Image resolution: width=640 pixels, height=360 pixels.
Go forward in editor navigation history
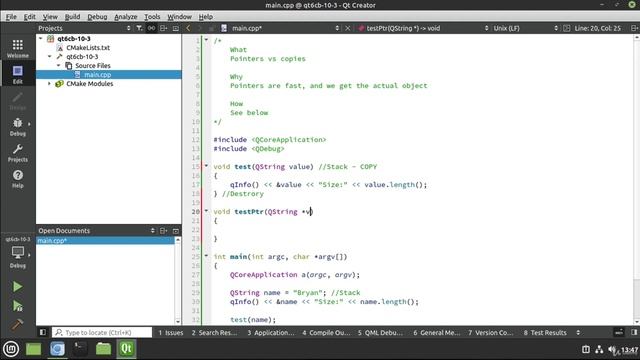coord(200,28)
